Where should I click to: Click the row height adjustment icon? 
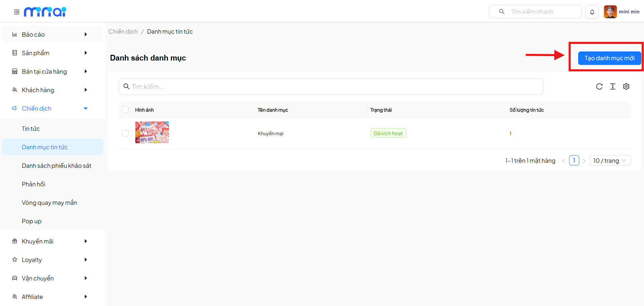pos(612,86)
